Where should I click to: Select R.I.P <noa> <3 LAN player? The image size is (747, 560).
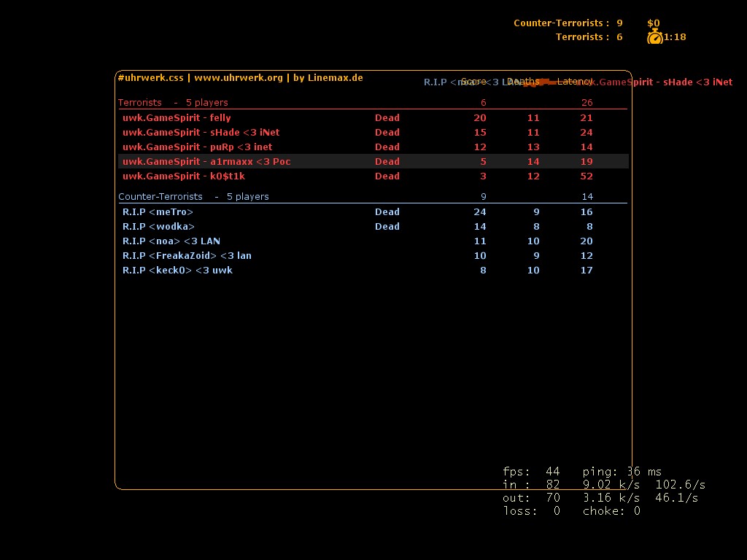[x=171, y=241]
